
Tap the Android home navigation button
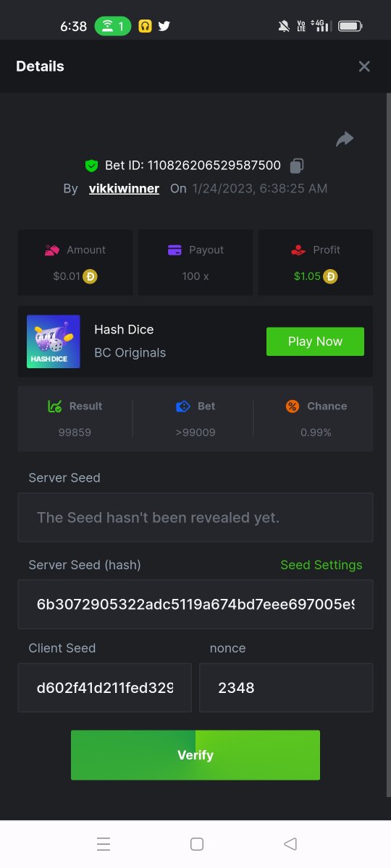click(196, 844)
